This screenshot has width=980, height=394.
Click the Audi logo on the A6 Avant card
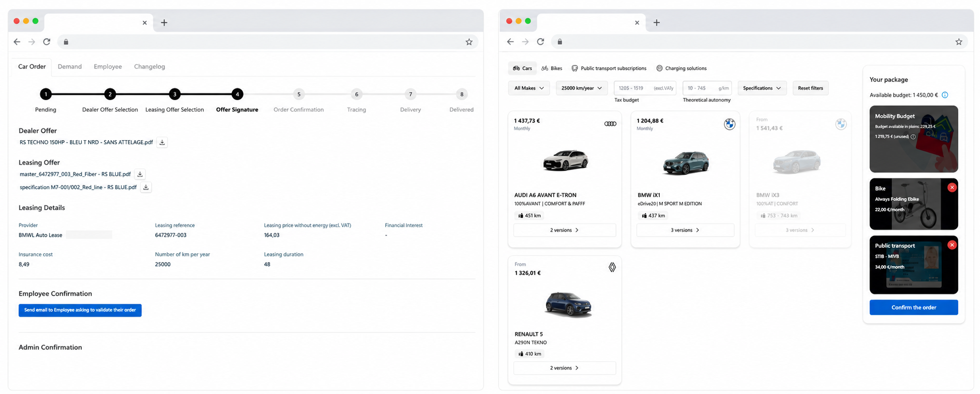[610, 124]
